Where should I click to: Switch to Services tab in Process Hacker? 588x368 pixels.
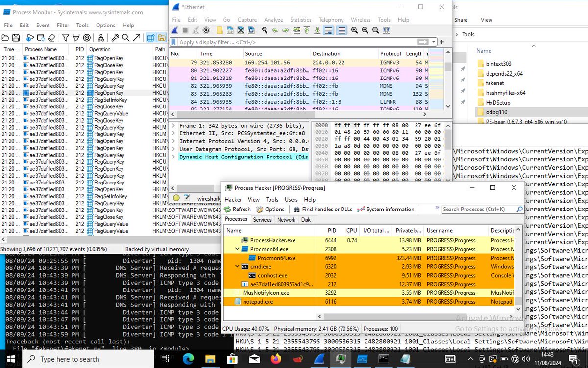pos(262,220)
